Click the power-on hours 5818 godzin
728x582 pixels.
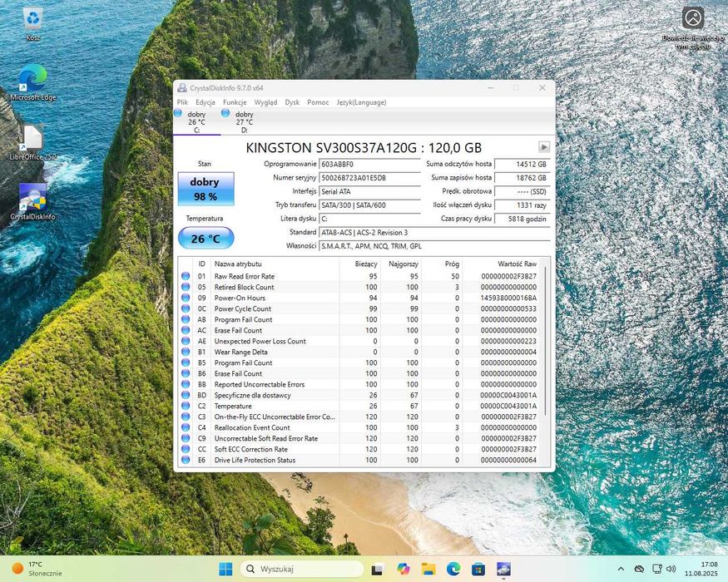(x=522, y=219)
